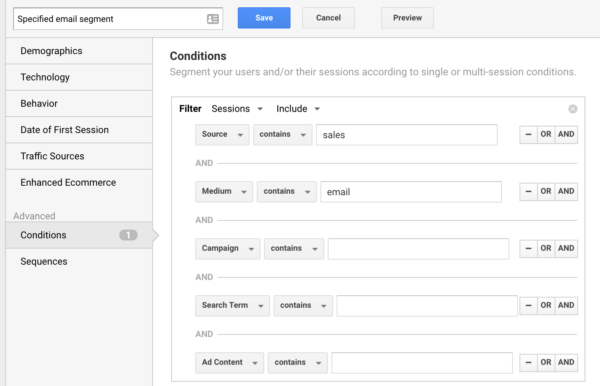Image resolution: width=600 pixels, height=386 pixels.
Task: Open the Traffic Sources section
Action: click(79, 156)
